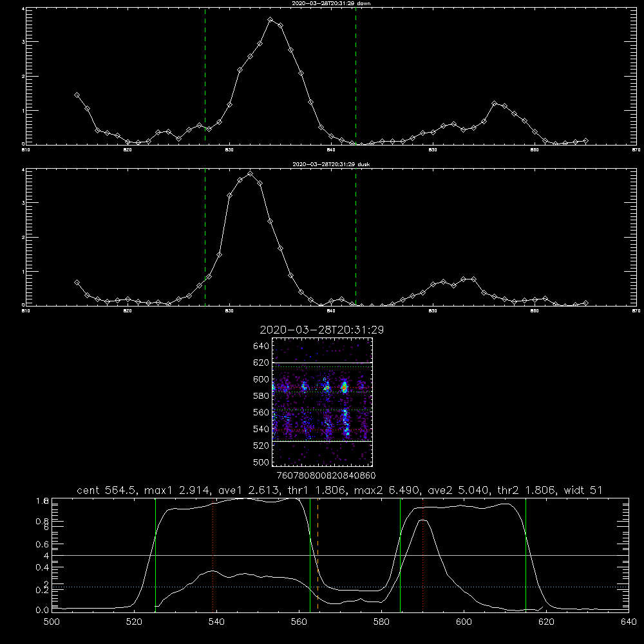
Task: Click the highest diamond marker in dawn plot
Action: (x=270, y=20)
